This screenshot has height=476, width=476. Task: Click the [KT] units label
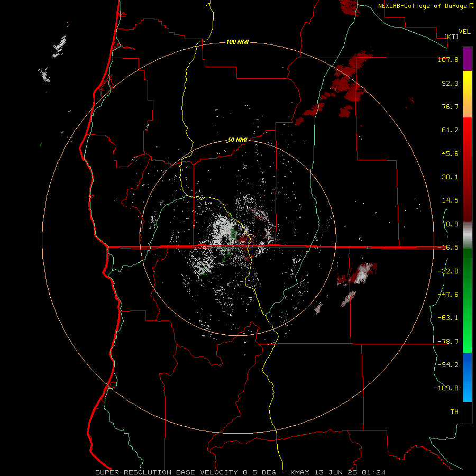pyautogui.click(x=452, y=36)
